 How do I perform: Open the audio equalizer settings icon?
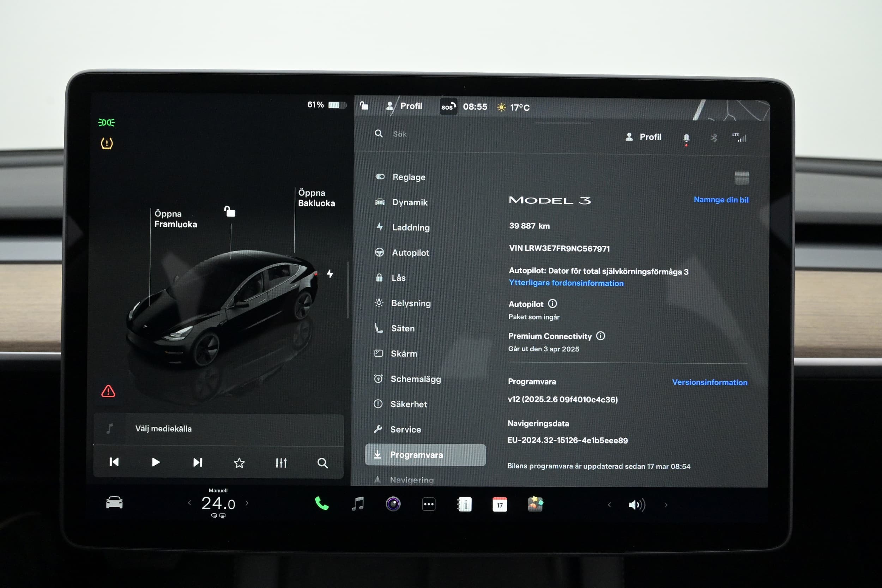[281, 463]
